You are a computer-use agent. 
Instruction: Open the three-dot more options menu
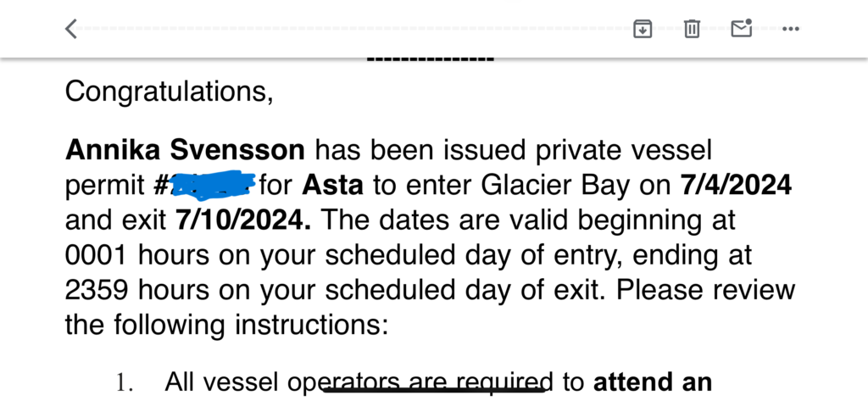791,29
